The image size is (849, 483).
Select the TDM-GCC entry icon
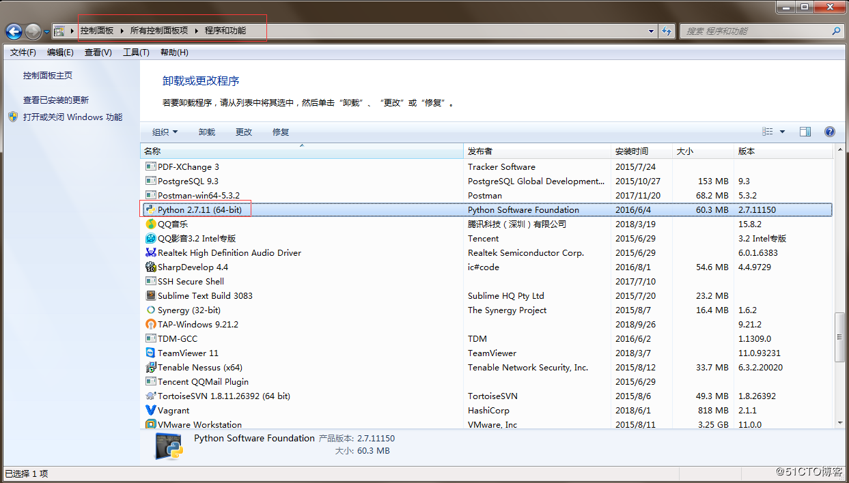click(151, 339)
